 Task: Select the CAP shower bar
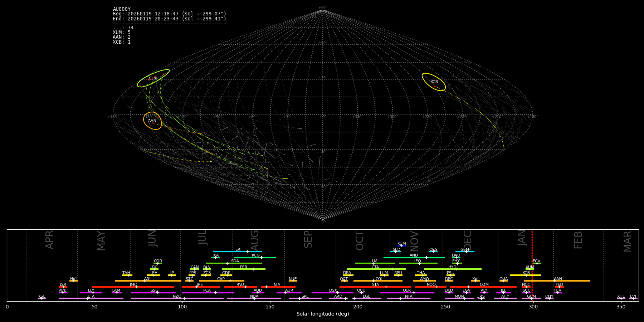(222, 281)
